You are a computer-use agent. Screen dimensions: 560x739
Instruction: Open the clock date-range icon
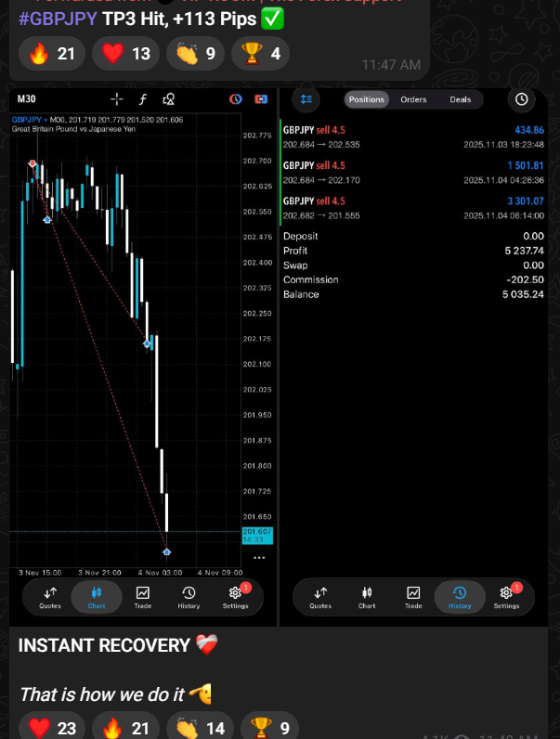(522, 99)
